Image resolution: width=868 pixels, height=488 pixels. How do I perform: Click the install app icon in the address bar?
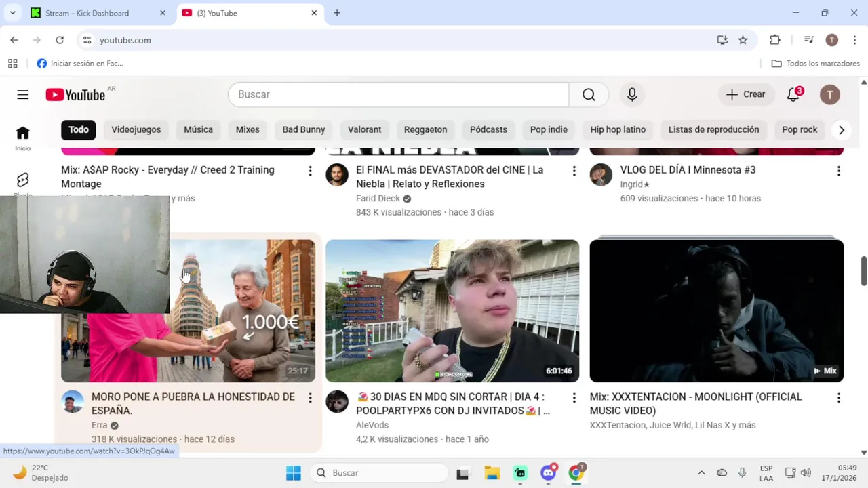pyautogui.click(x=722, y=40)
